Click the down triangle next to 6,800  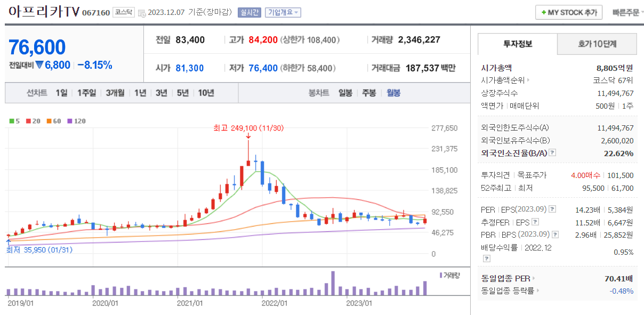click(x=39, y=65)
